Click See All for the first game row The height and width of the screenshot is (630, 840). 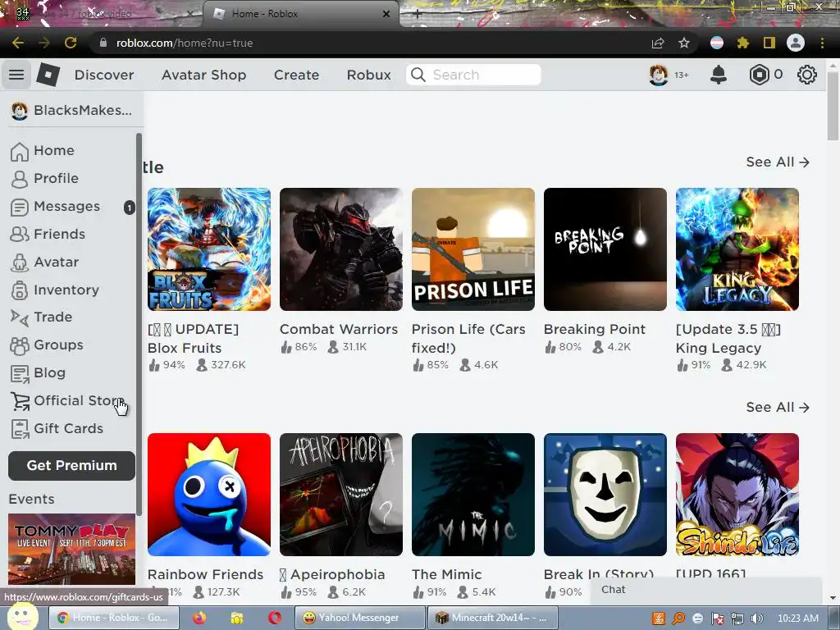click(778, 162)
